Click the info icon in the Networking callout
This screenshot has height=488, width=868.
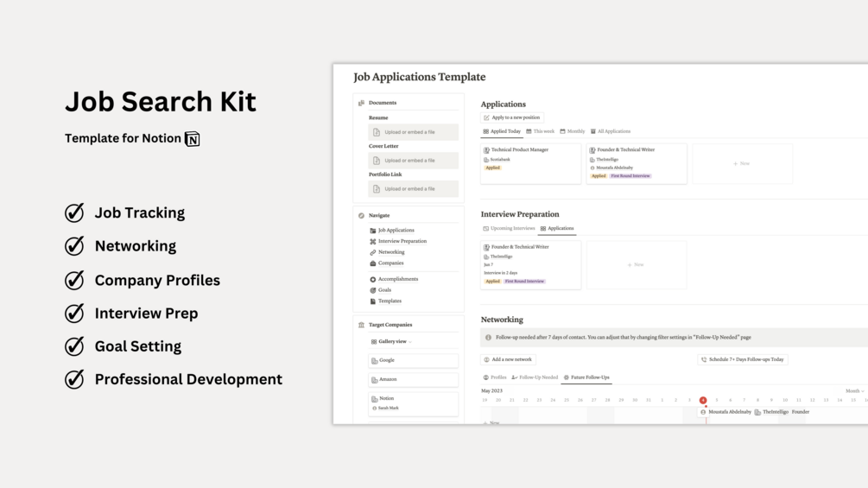coord(488,338)
